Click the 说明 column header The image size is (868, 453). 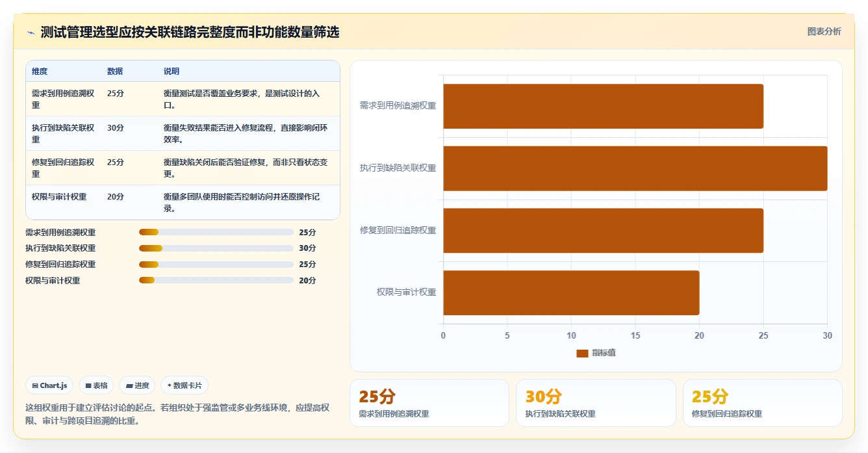tap(172, 71)
